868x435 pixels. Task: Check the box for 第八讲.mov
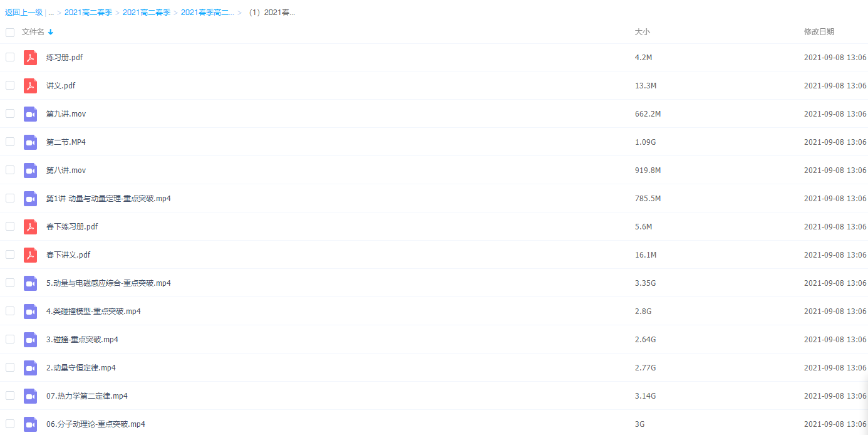tap(10, 170)
